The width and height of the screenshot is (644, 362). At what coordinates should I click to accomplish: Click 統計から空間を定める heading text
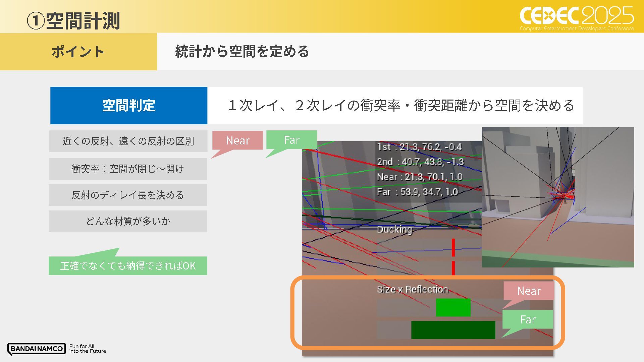coord(241,52)
